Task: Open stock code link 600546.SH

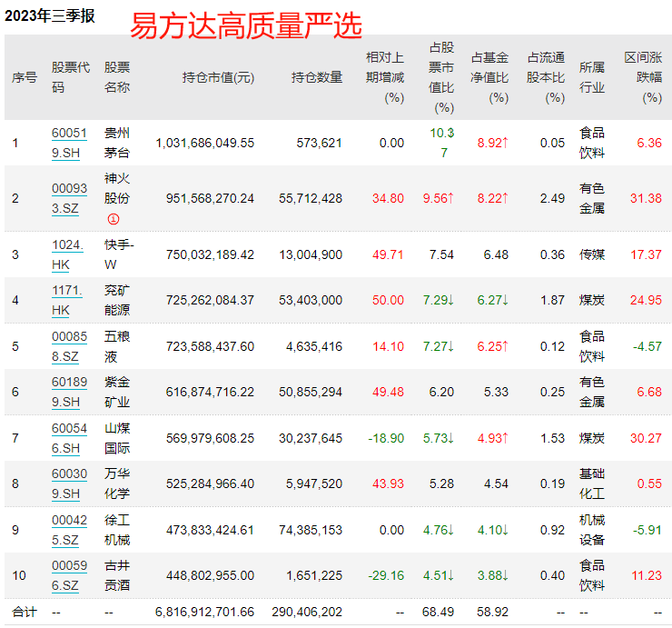Action: tap(69, 438)
